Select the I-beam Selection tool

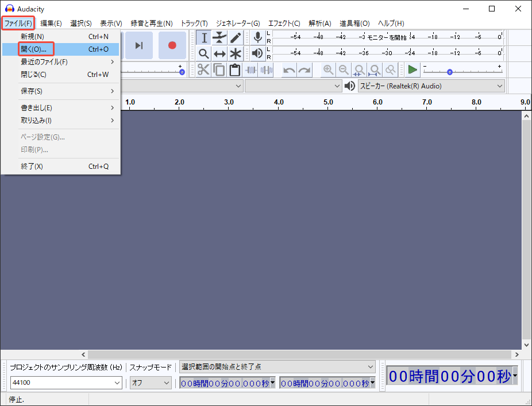pyautogui.click(x=204, y=38)
